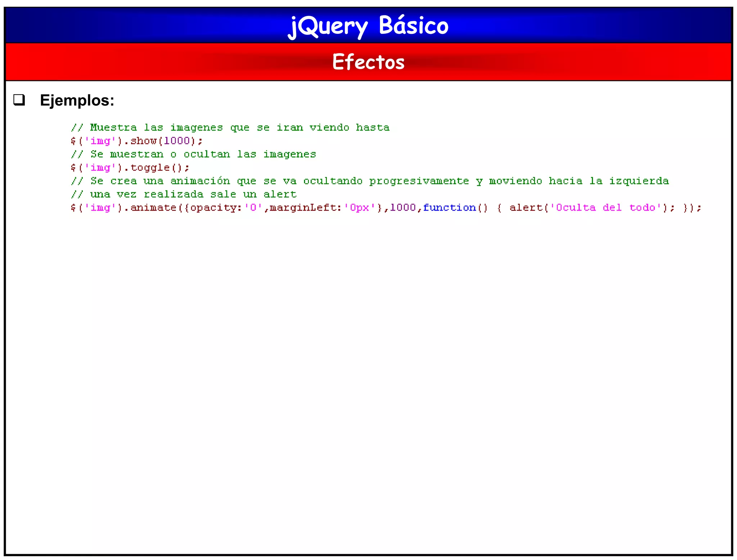Click 'opacity' in the animate code line
This screenshot has height=560, width=737.
pyautogui.click(x=214, y=208)
